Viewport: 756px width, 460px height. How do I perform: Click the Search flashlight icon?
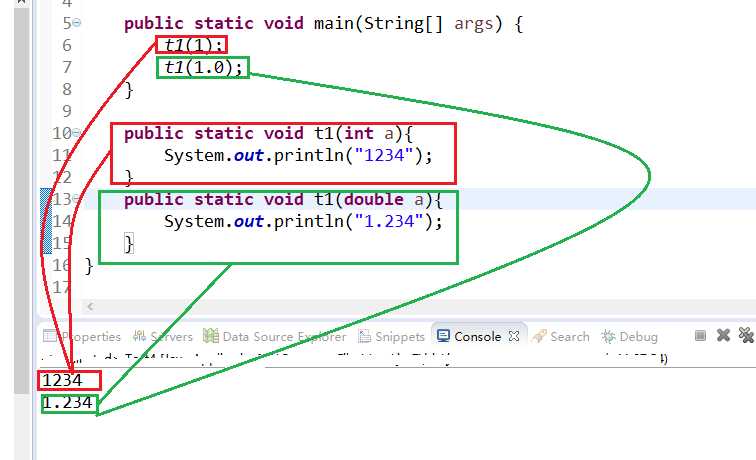tap(539, 336)
